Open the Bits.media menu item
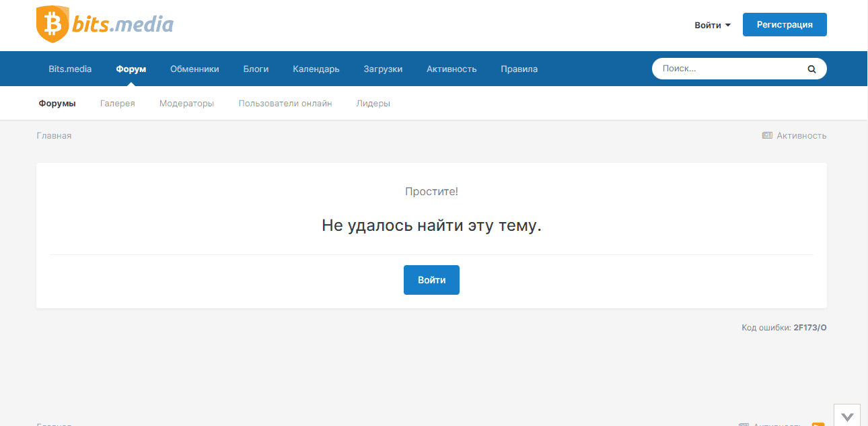 (x=70, y=69)
